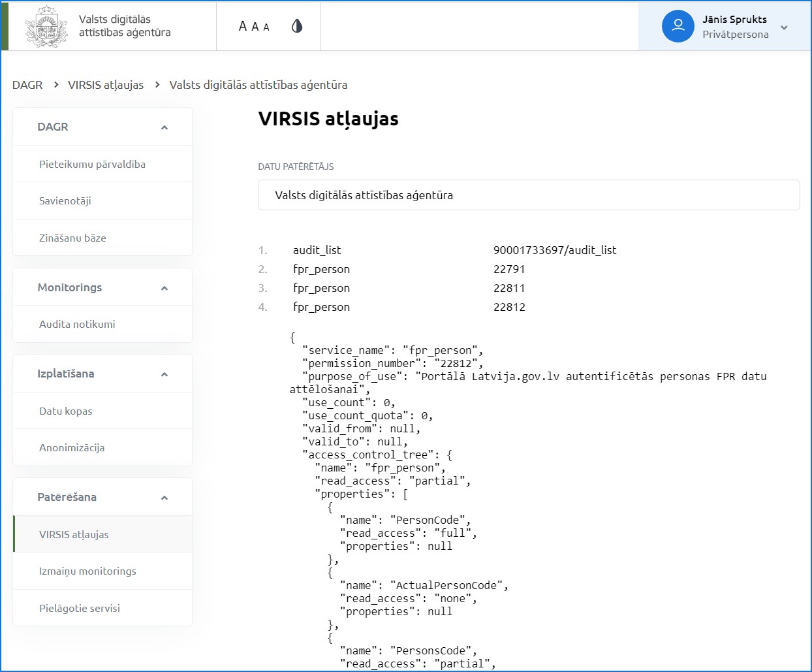The width and height of the screenshot is (812, 672).
Task: Open Pieteikumu pārvaldība in the sidebar
Action: (x=102, y=164)
